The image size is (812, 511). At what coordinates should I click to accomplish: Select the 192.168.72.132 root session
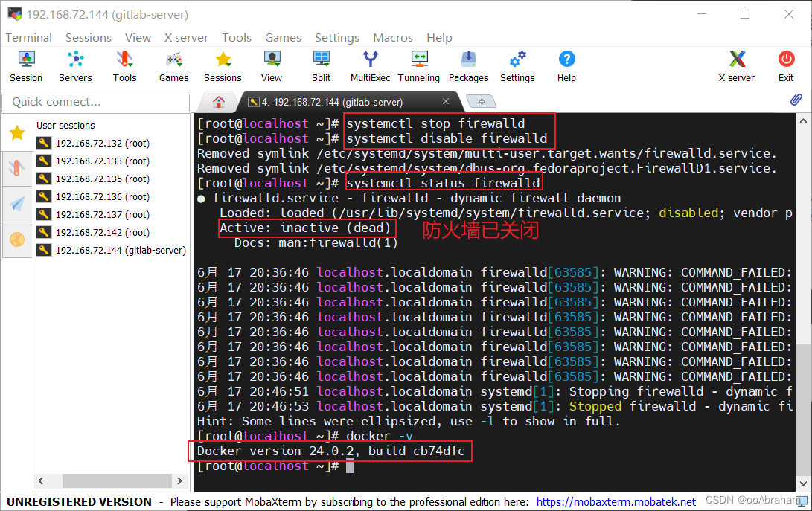pyautogui.click(x=100, y=143)
